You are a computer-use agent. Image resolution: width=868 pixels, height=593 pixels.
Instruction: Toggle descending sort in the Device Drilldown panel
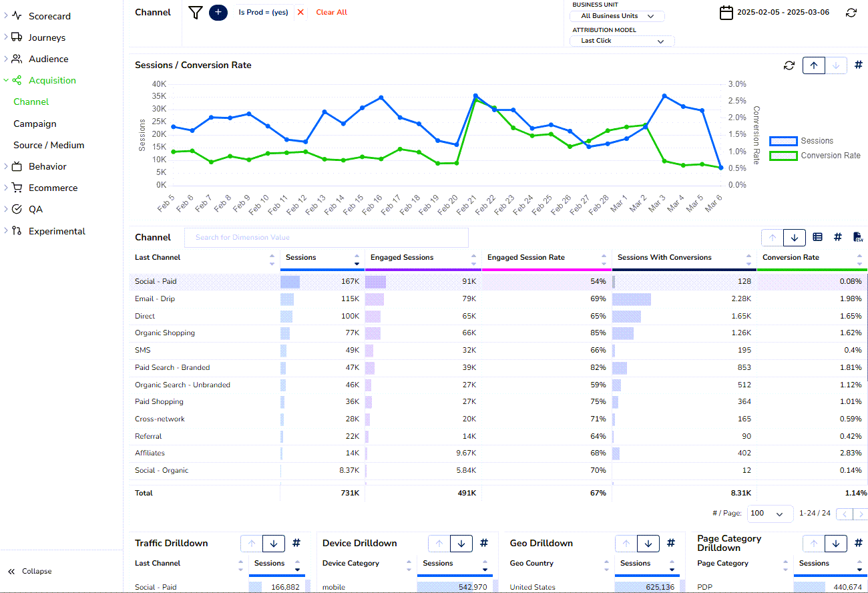pyautogui.click(x=461, y=543)
